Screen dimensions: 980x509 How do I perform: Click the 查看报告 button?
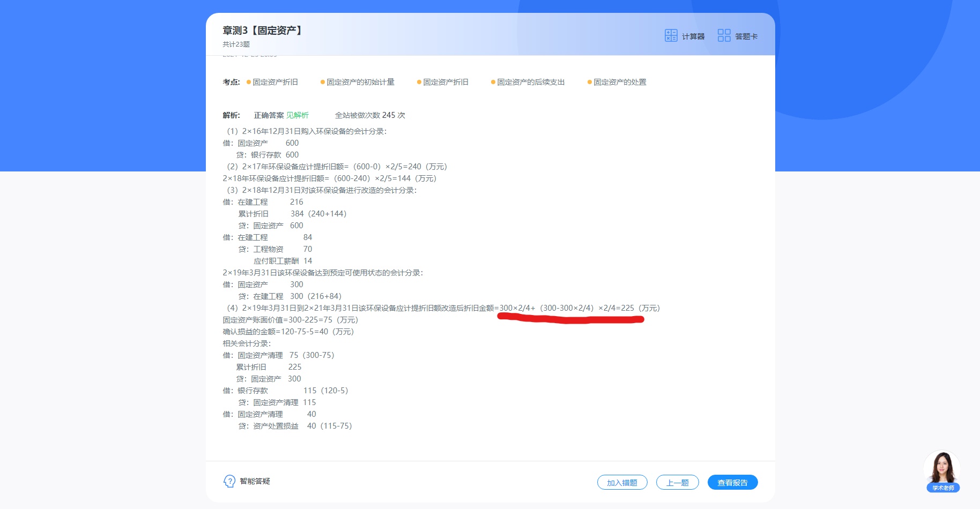[732, 483]
